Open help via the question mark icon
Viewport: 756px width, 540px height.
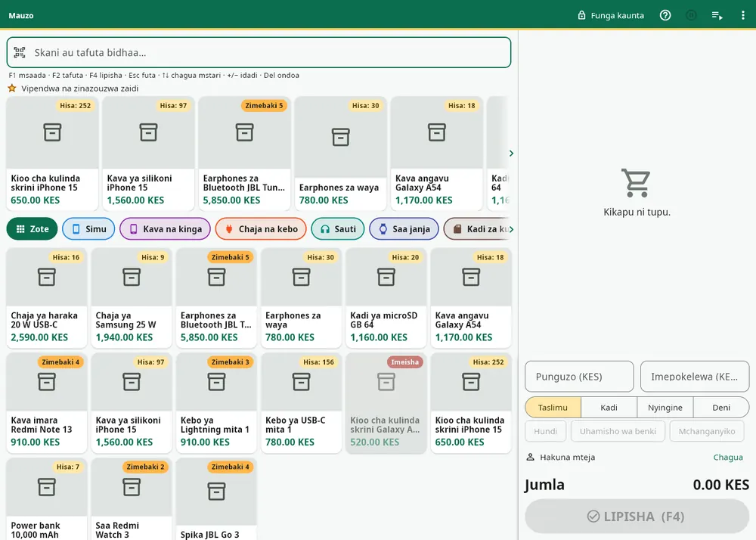665,15
